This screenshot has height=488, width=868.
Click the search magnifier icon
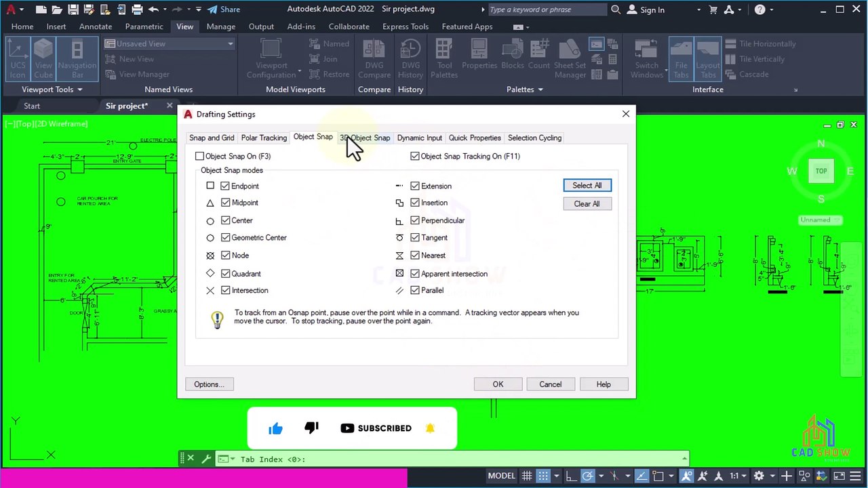point(616,9)
